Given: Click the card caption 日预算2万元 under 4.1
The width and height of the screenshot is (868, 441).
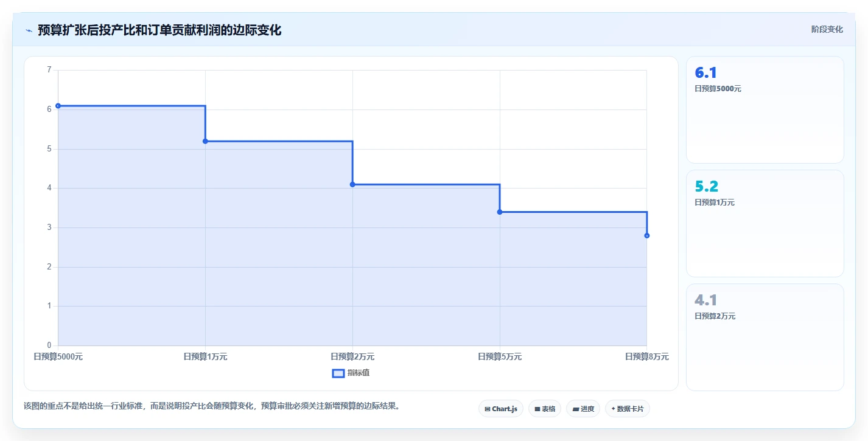Looking at the screenshot, I should coord(715,316).
